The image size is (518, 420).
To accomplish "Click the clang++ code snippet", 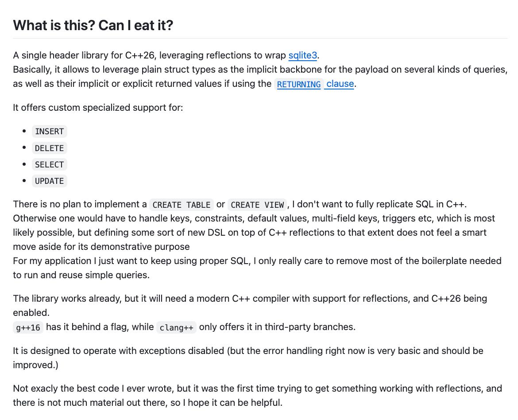I will tap(176, 327).
